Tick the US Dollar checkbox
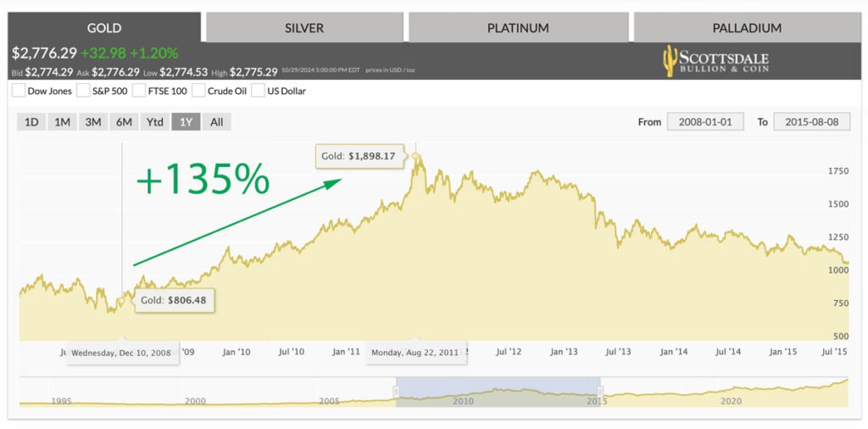Image resolution: width=868 pixels, height=429 pixels. 258,91
